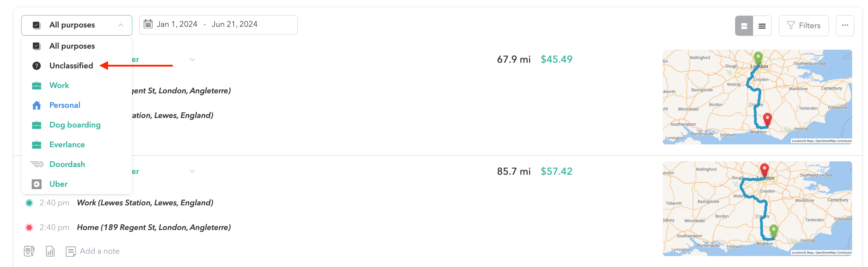Viewport: 868px width, 267px height.
Task: Click the calendar icon in date range
Action: 148,24
